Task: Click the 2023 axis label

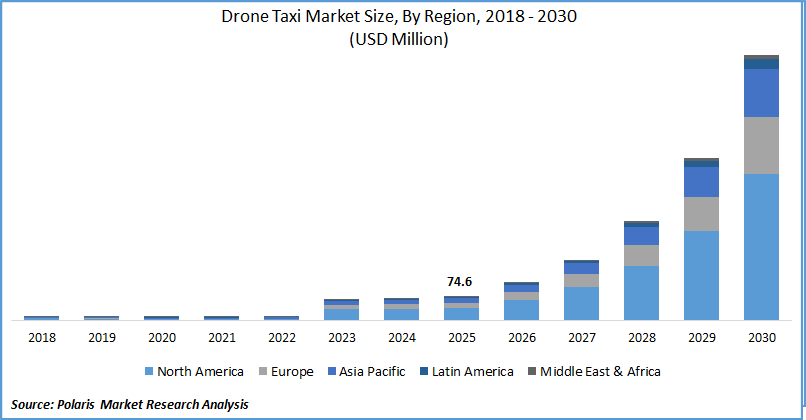Action: click(342, 338)
